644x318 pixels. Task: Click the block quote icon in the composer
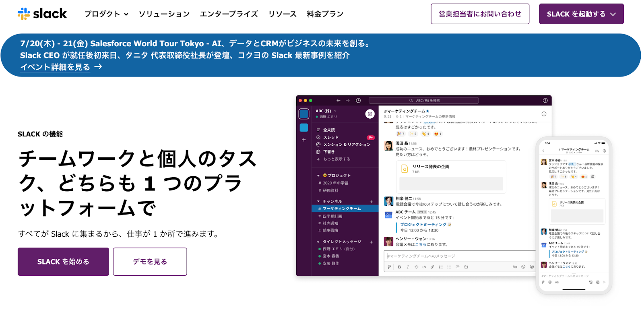pyautogui.click(x=457, y=267)
